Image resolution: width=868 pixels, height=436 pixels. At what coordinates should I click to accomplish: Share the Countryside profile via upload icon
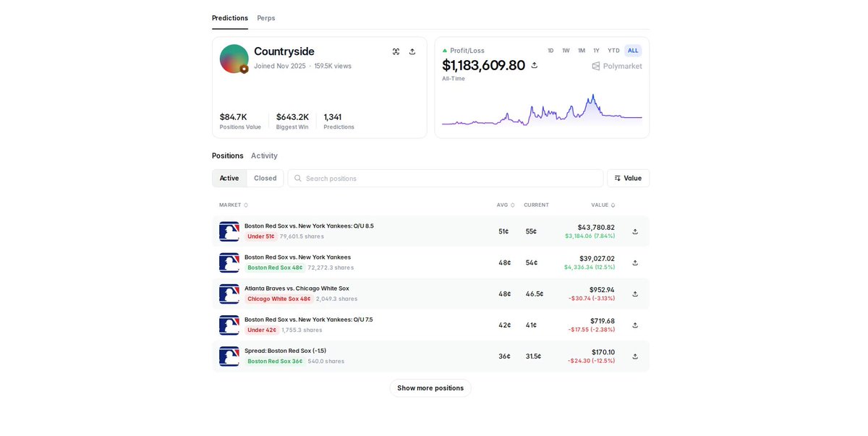pyautogui.click(x=412, y=51)
